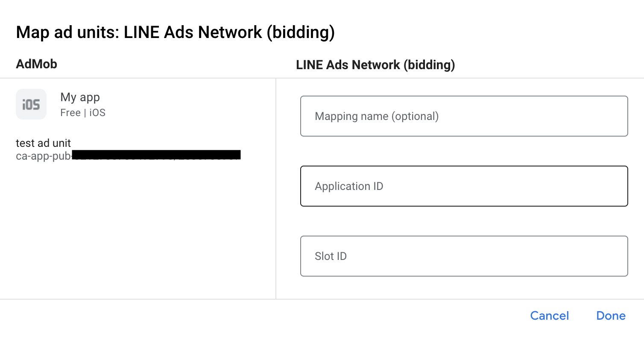Select the test ad unit row
The width and height of the screenshot is (644, 350).
point(43,143)
